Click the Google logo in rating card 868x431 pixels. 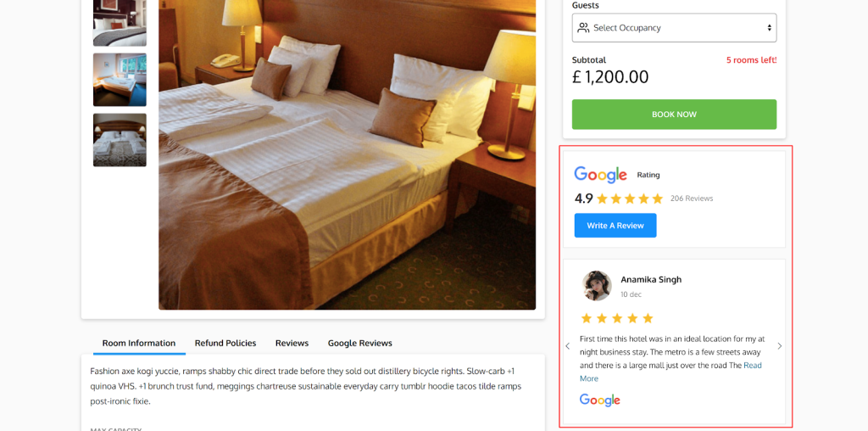(600, 175)
